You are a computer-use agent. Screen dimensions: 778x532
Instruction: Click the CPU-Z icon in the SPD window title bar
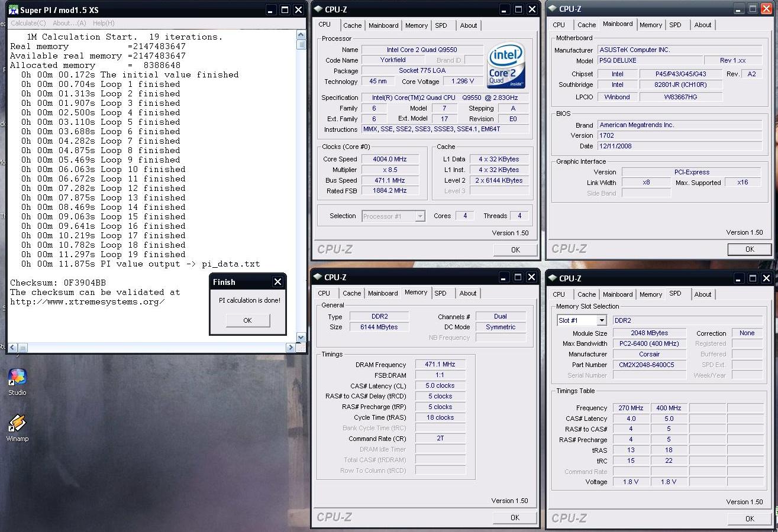coord(553,278)
